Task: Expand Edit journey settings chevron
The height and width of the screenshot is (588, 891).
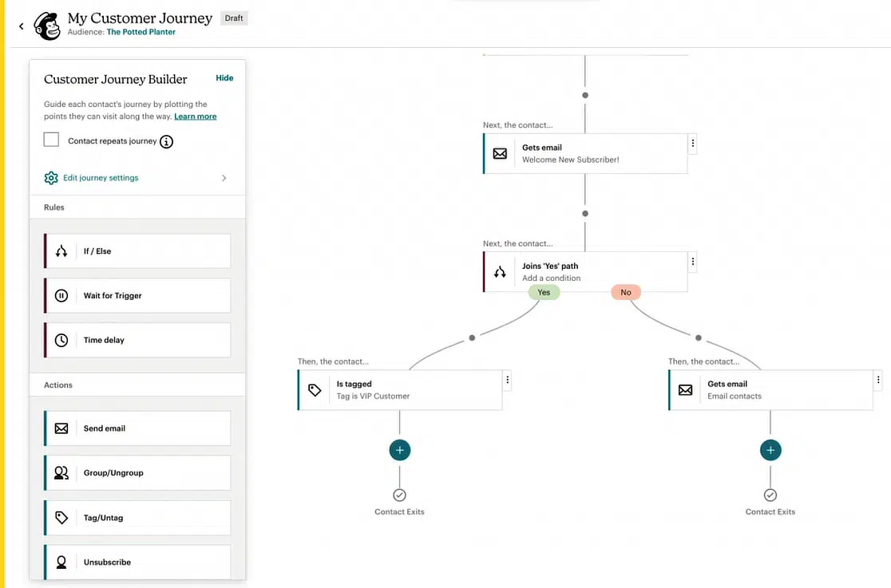Action: [x=224, y=178]
